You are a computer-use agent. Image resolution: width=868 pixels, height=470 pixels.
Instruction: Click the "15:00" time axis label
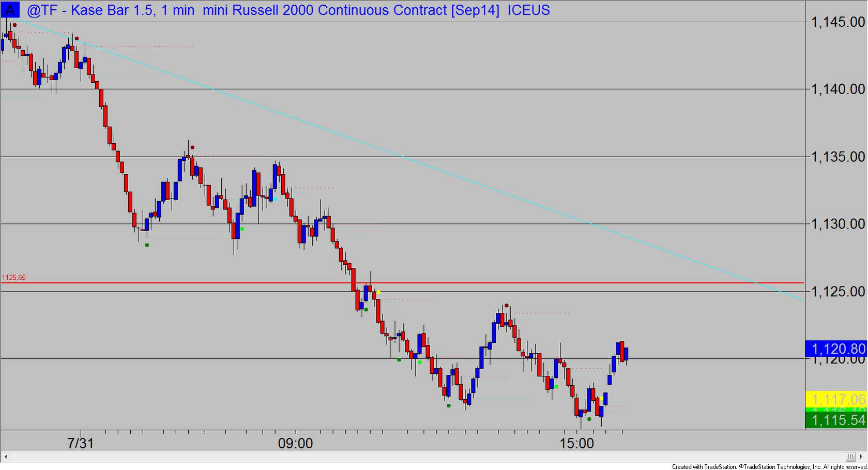click(577, 443)
